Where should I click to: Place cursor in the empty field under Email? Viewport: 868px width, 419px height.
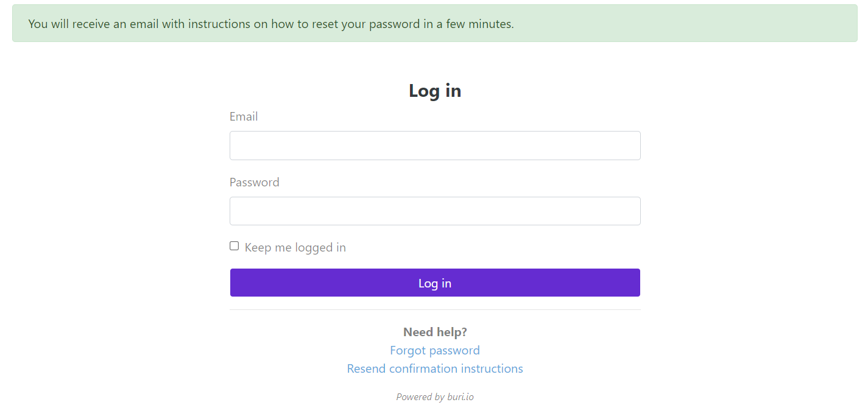[x=434, y=146]
